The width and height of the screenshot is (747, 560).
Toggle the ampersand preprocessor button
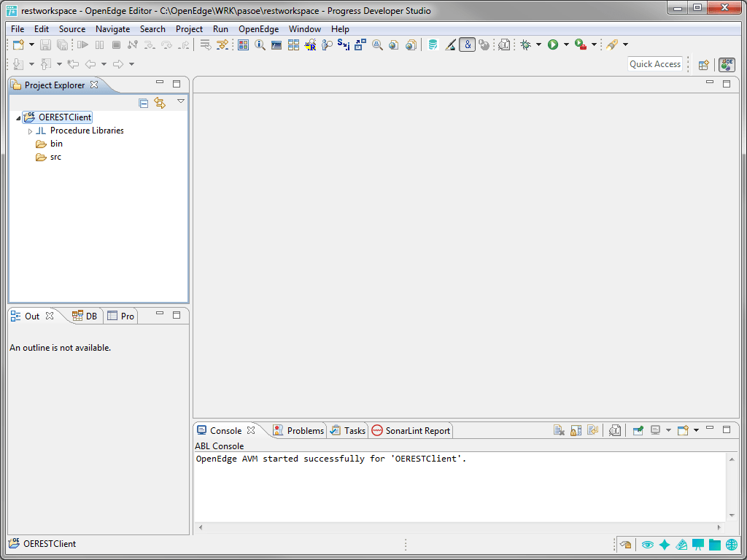pyautogui.click(x=468, y=44)
